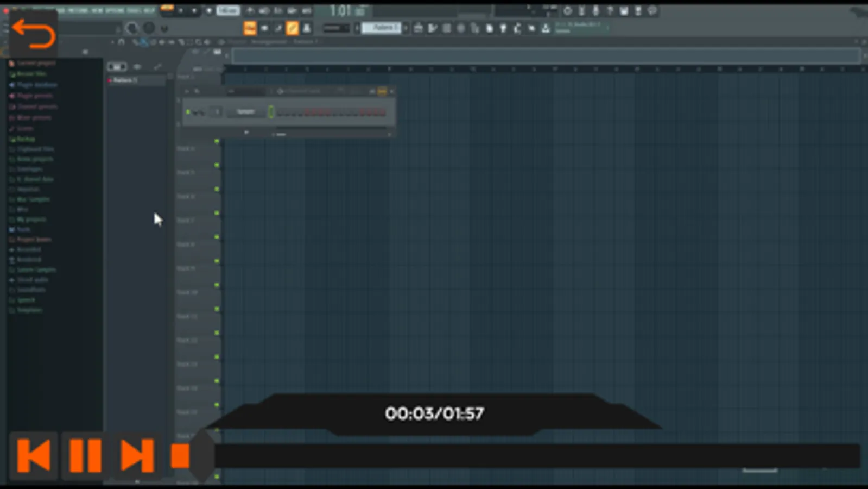Skip to previous video with orange button
The width and height of the screenshot is (868, 489).
[34, 455]
